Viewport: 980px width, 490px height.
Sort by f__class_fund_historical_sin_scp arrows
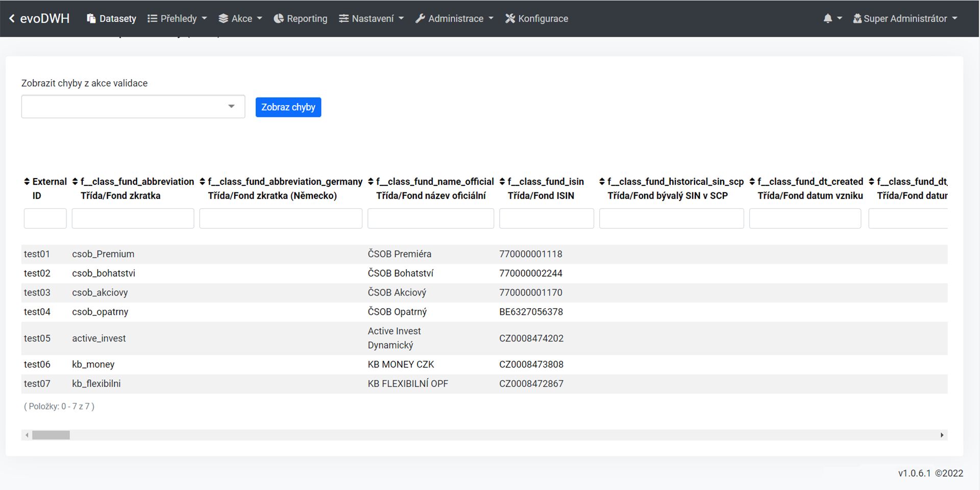pos(602,182)
